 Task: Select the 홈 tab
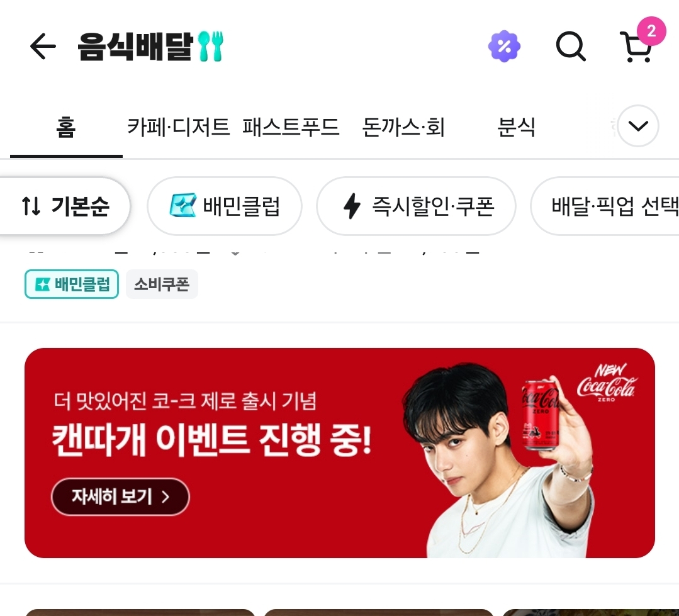pyautogui.click(x=66, y=127)
